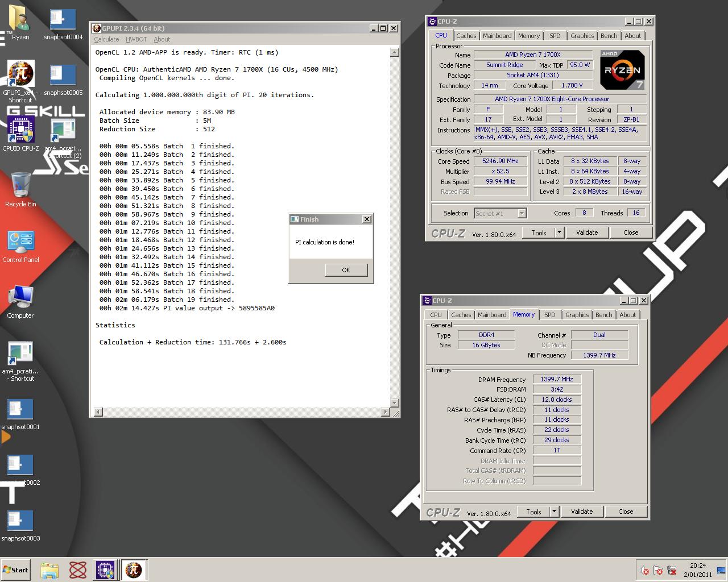Open the snaphsot0001 desktop file
728x582 pixels.
[20, 414]
